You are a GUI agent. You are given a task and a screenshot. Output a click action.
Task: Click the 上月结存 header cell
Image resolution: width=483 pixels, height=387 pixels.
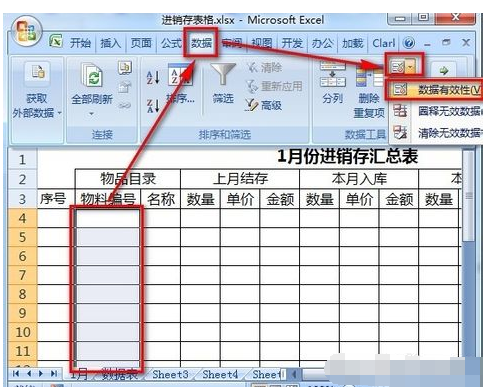click(x=240, y=179)
